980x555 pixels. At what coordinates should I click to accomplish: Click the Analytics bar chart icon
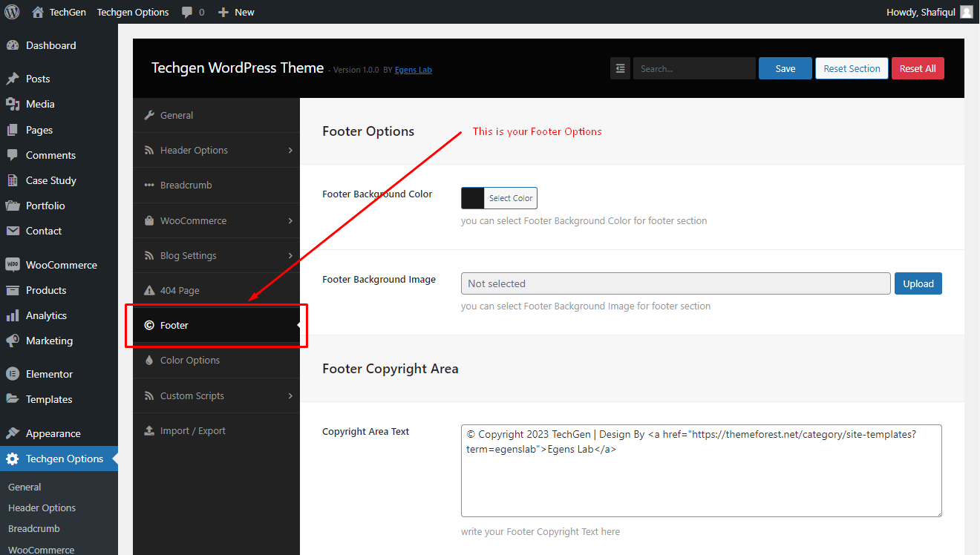(x=13, y=315)
